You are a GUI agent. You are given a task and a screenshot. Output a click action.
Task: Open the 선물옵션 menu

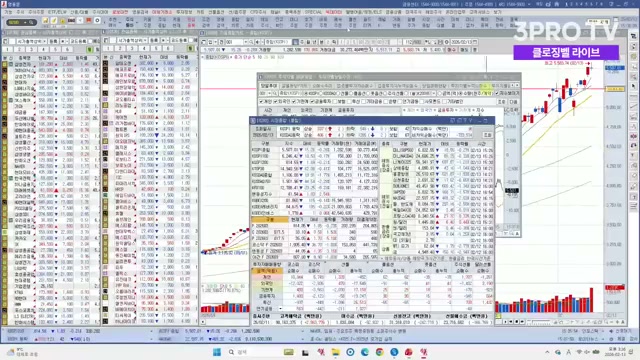point(216,12)
